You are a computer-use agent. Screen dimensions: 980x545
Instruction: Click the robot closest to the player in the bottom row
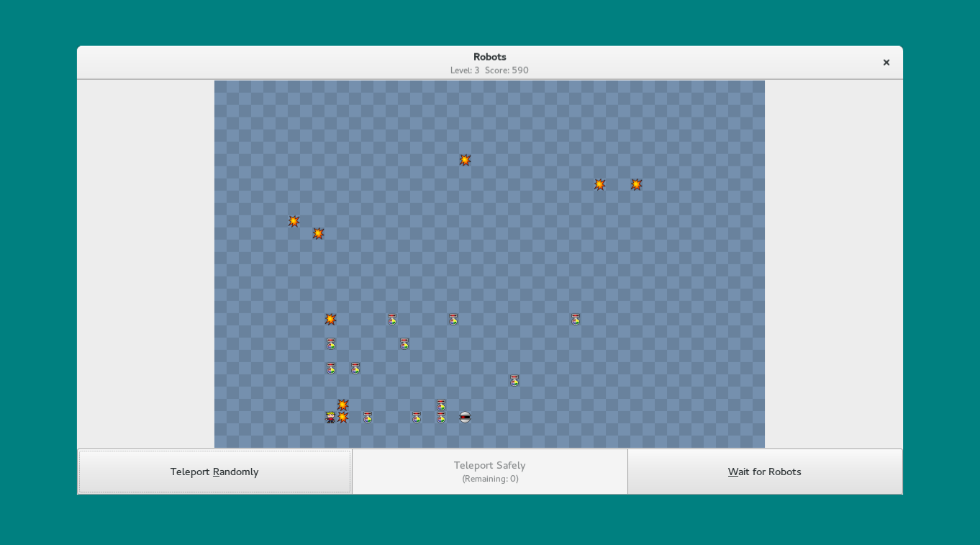pyautogui.click(x=367, y=417)
